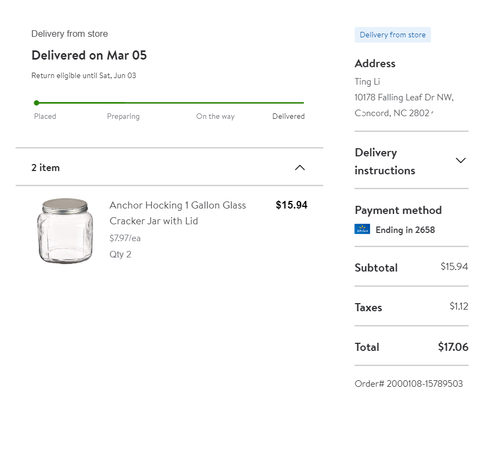Screen dimensions: 500x460
Task: Click the 10178 Falling Leaf Dr address line
Action: click(x=404, y=97)
